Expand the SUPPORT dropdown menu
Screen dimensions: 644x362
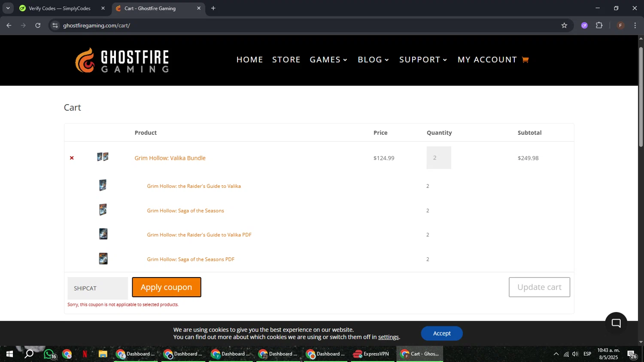point(423,60)
